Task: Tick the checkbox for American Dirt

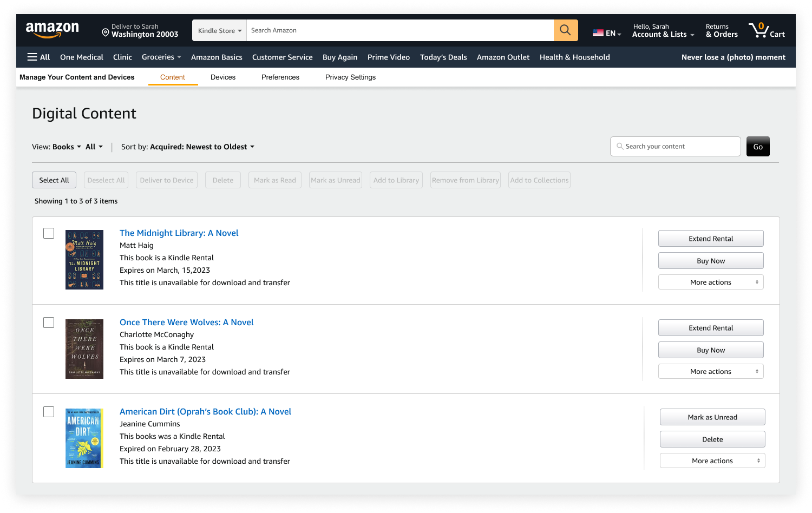Action: [49, 412]
